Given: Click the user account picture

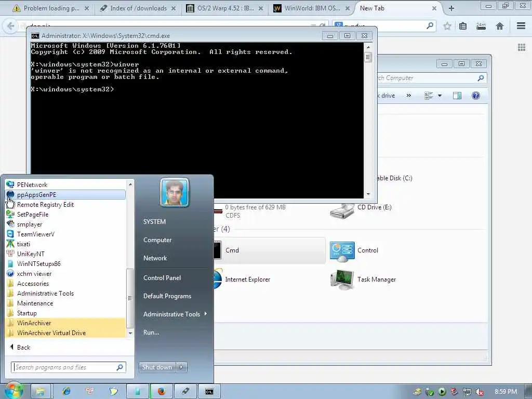Looking at the screenshot, I should point(175,192).
